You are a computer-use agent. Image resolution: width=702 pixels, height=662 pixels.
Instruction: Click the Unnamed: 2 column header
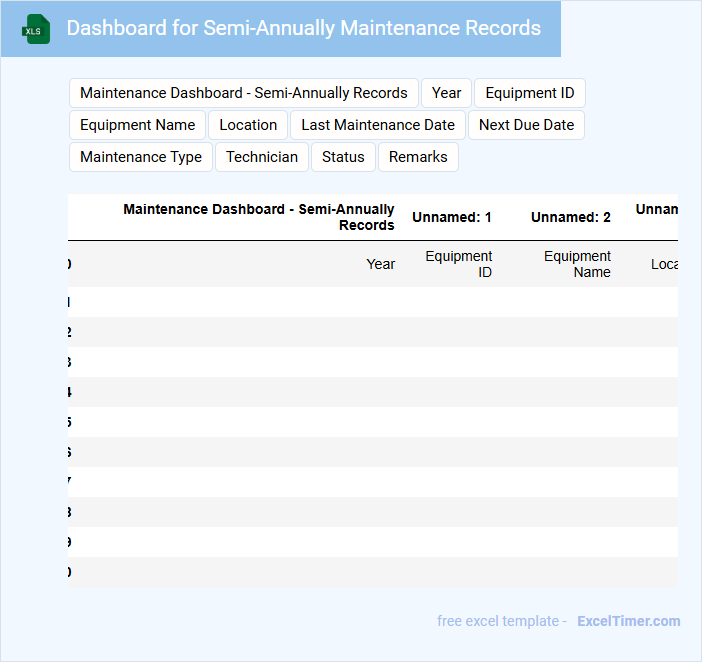pos(570,217)
